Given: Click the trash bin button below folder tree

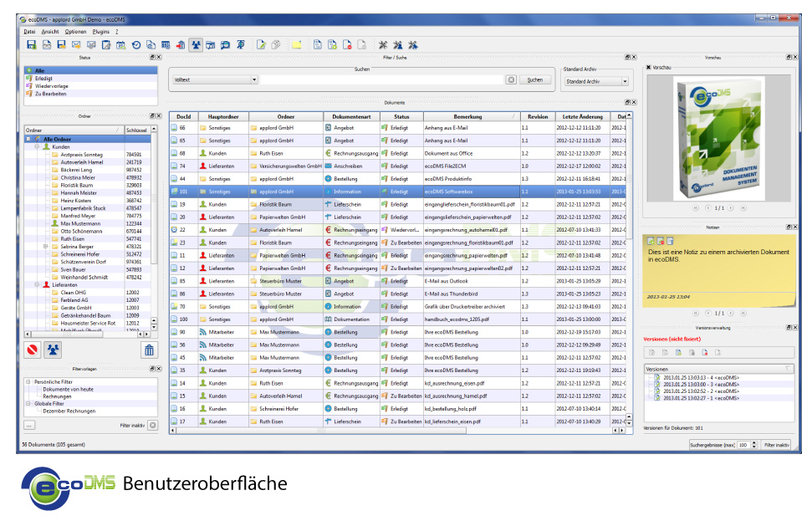Looking at the screenshot, I should tap(149, 350).
